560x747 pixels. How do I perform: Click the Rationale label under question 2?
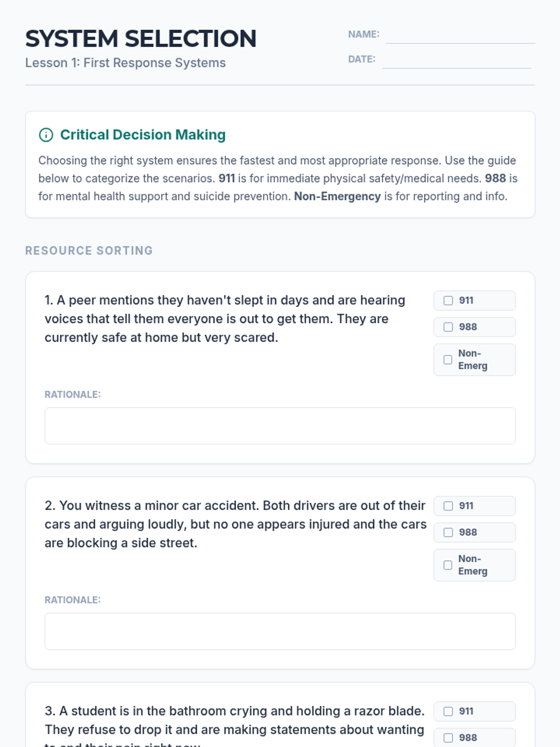pos(73,600)
